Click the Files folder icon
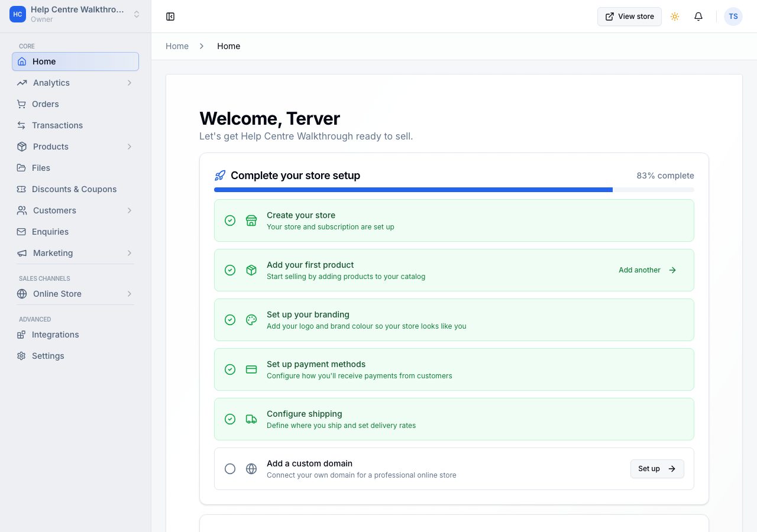This screenshot has height=532, width=757. [x=21, y=168]
